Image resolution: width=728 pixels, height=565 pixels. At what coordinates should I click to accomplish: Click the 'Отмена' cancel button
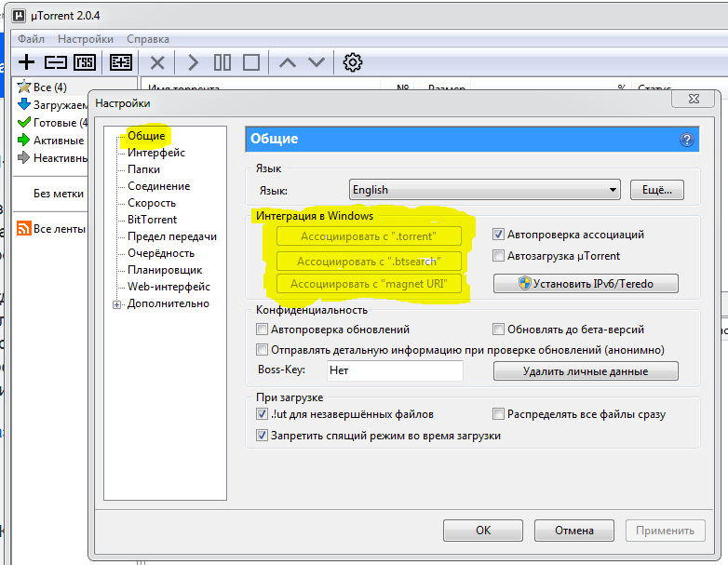[573, 531]
